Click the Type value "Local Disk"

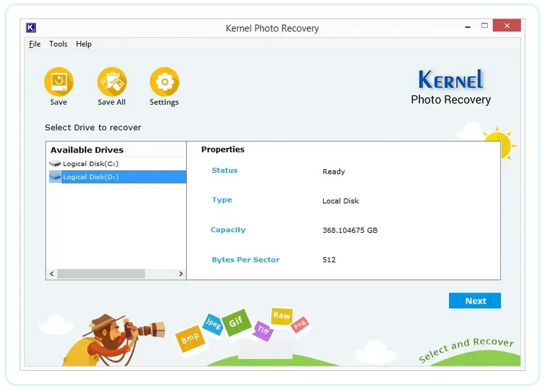coord(341,201)
